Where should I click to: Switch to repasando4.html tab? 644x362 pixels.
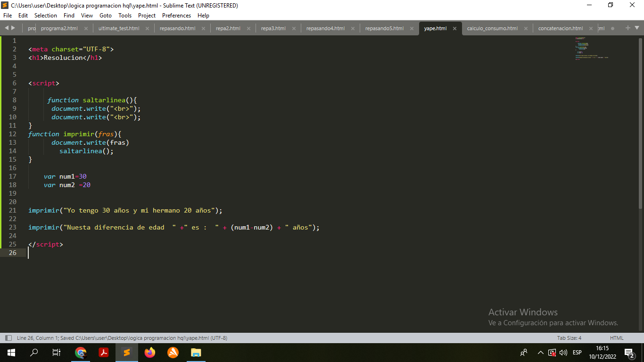tap(326, 28)
